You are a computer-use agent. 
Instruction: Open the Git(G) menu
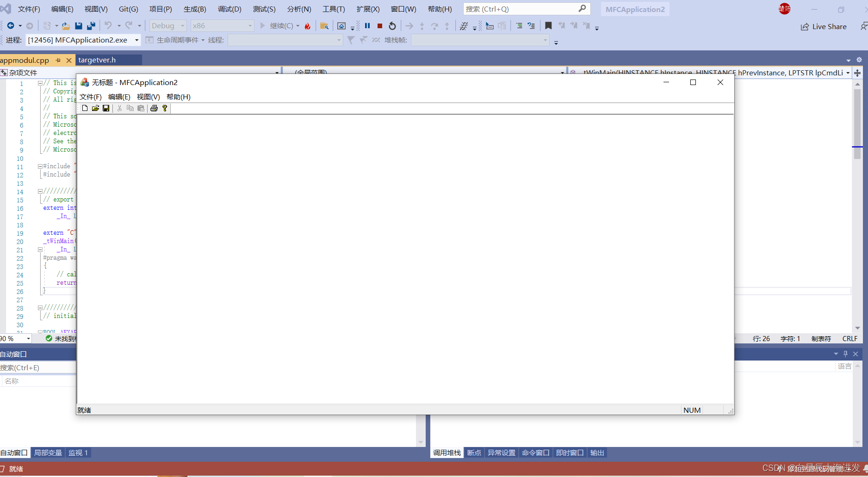click(x=129, y=9)
